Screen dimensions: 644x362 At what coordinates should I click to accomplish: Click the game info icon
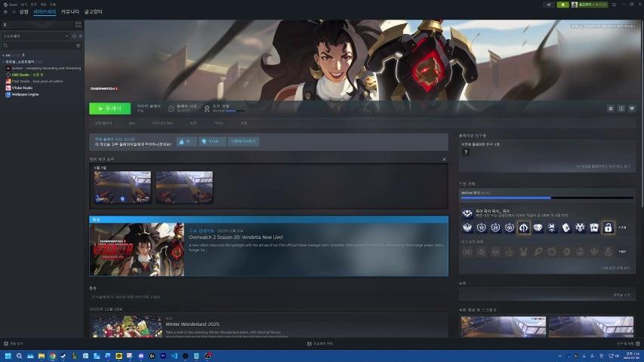[621, 109]
